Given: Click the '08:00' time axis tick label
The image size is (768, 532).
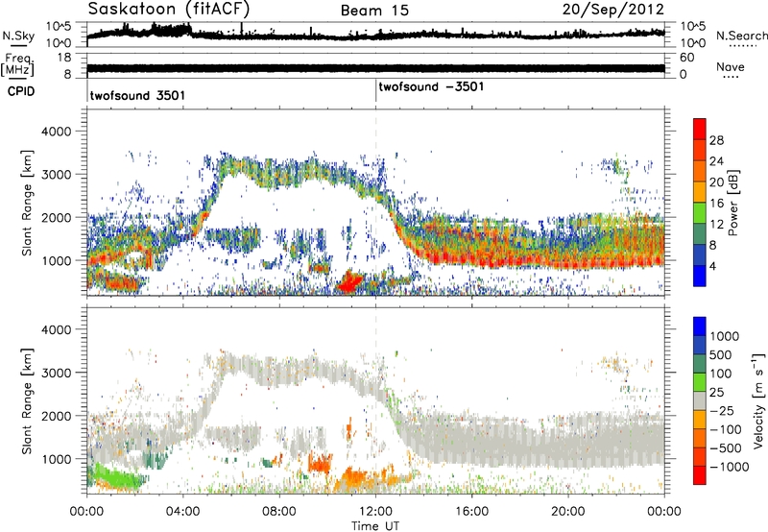Looking at the screenshot, I should [279, 512].
